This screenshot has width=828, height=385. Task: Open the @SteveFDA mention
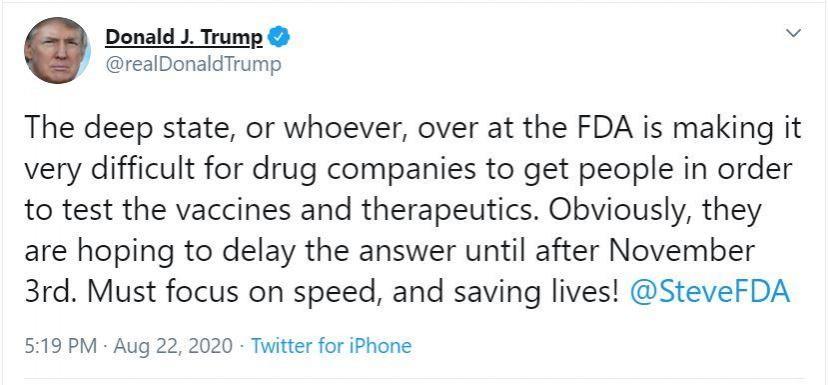[710, 292]
